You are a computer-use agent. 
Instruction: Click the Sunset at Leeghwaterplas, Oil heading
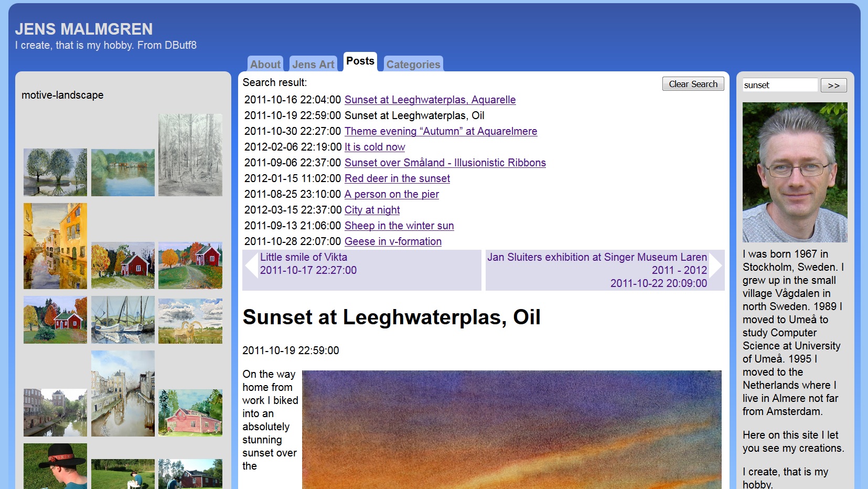[x=391, y=317]
